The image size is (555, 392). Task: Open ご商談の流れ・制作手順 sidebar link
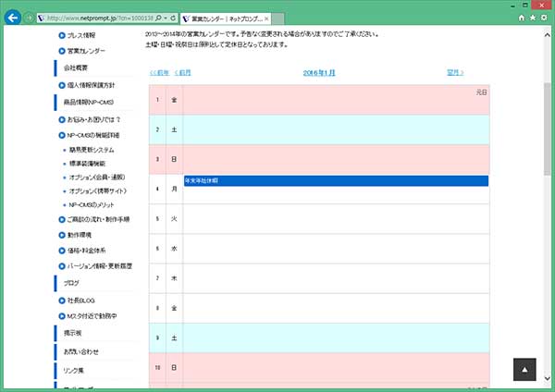pos(98,219)
